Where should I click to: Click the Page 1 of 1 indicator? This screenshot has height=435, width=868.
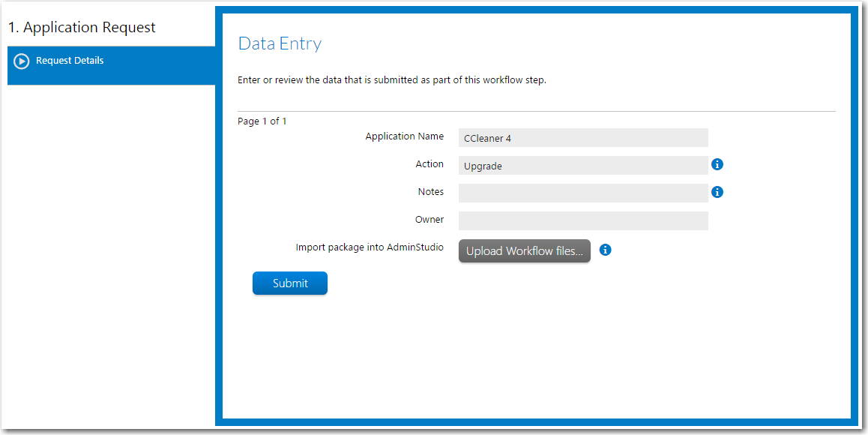coord(262,121)
